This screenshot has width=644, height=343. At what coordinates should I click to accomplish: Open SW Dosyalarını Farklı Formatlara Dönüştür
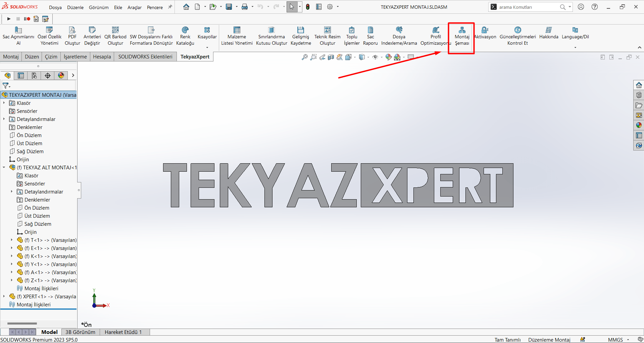coord(151,36)
